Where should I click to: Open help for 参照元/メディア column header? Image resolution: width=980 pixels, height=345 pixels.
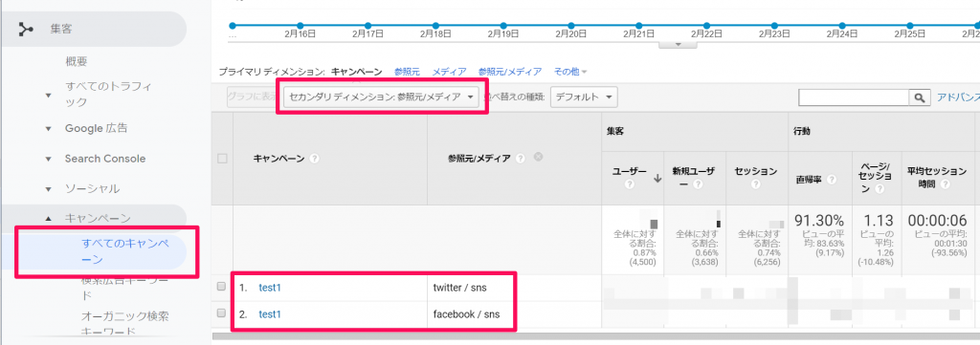tap(521, 159)
